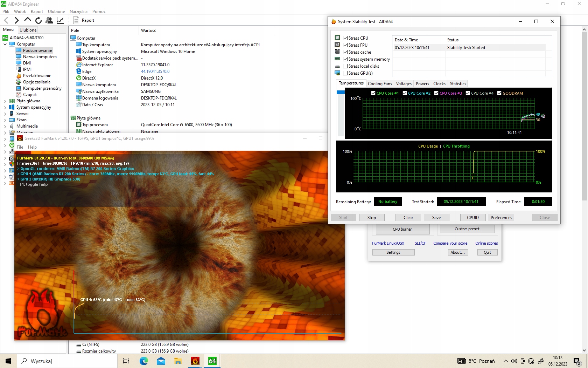Expand the Ekran tree node
Screen dimensions: 588x368
click(x=5, y=120)
